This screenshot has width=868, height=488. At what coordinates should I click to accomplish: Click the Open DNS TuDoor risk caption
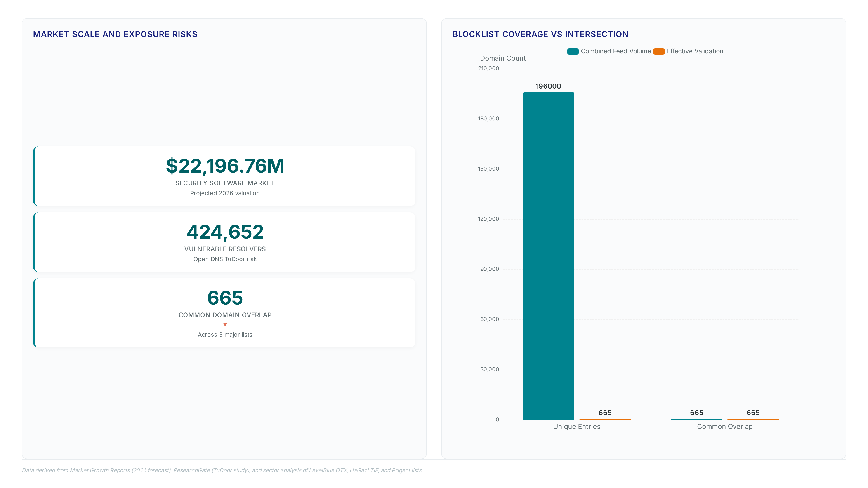coord(225,259)
